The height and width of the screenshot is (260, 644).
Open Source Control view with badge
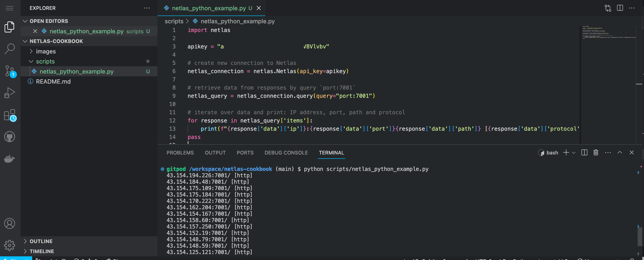pyautogui.click(x=10, y=71)
